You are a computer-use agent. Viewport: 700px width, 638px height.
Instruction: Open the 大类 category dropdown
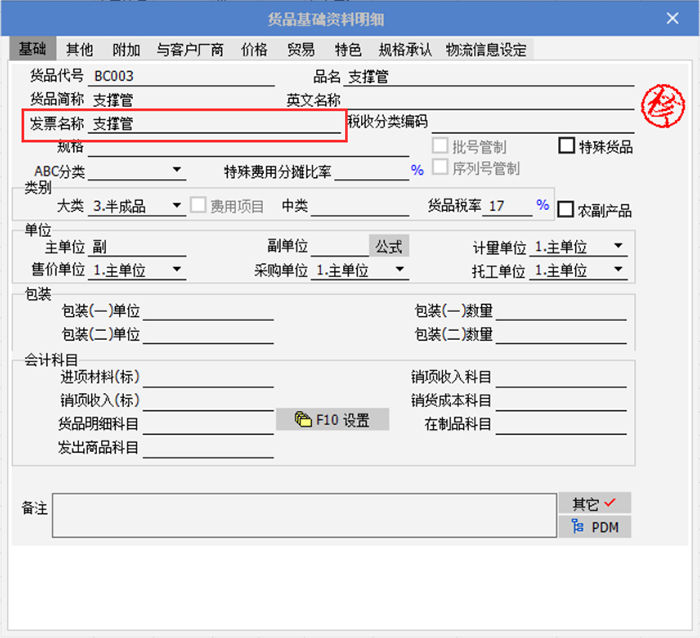click(176, 206)
